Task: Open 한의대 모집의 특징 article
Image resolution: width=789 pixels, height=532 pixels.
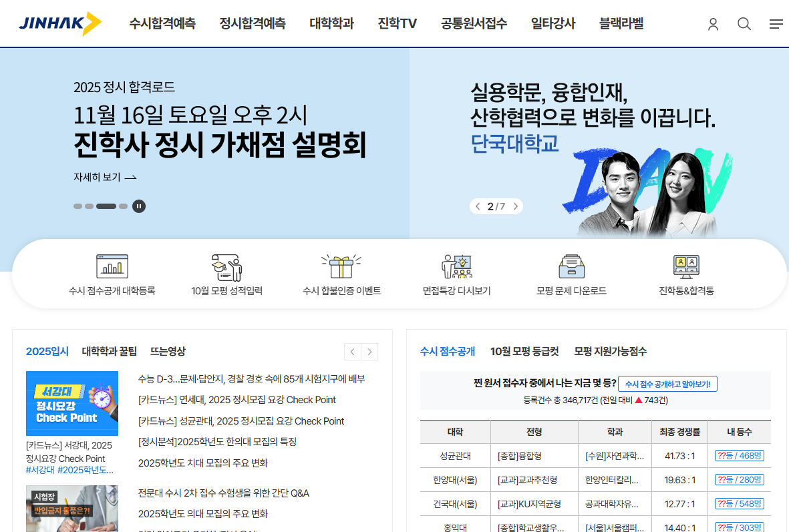Action: (217, 441)
